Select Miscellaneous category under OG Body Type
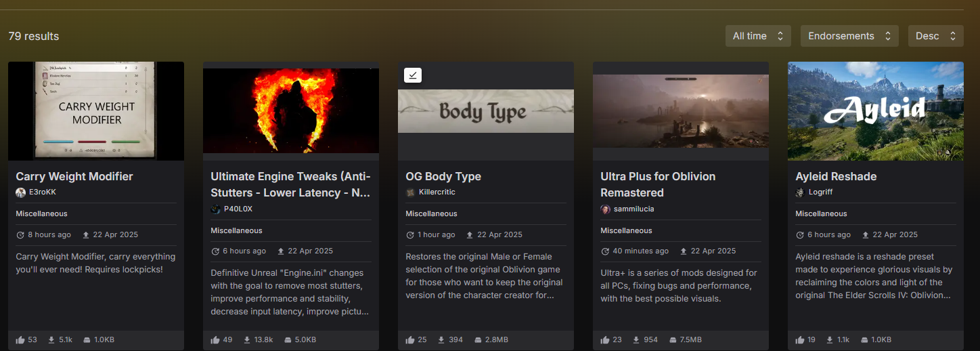The height and width of the screenshot is (351, 980). click(432, 213)
